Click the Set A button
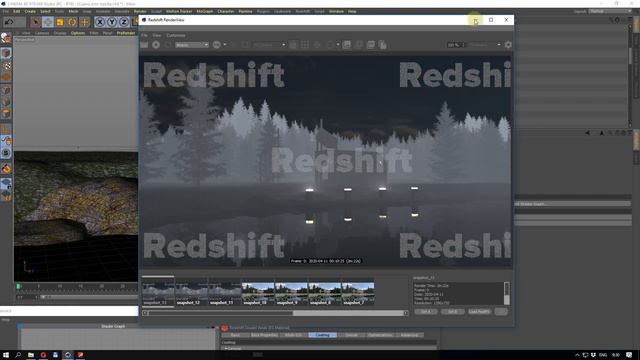The image size is (640, 360). click(x=426, y=311)
